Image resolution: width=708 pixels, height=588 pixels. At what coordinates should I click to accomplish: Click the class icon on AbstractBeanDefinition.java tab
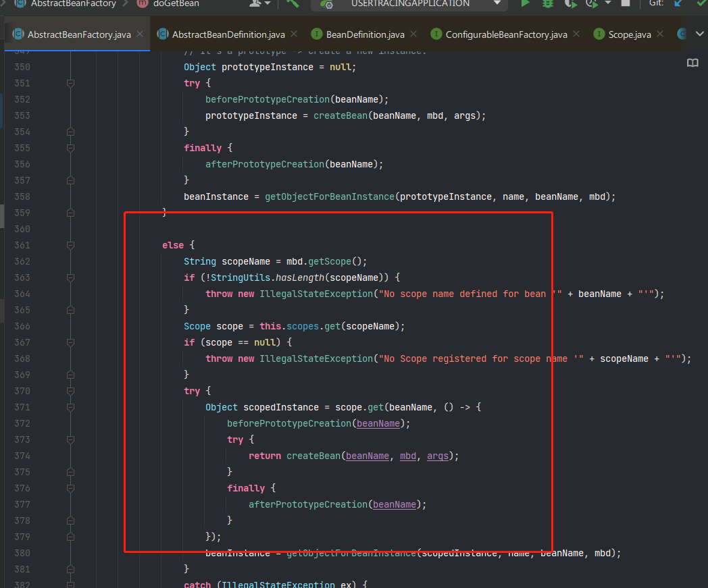pos(163,34)
